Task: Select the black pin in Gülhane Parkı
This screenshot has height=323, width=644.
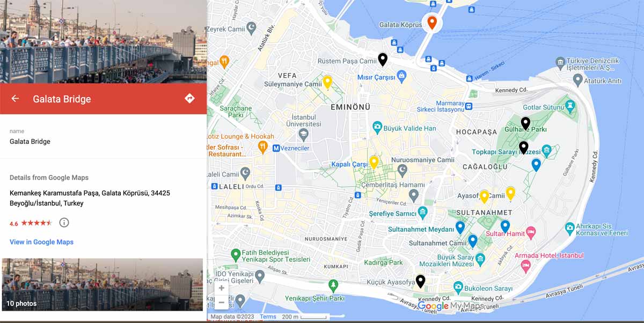Action: coord(525,123)
